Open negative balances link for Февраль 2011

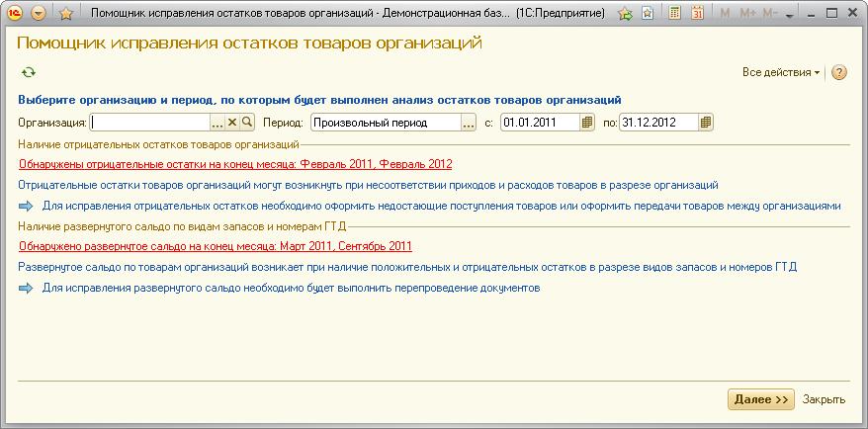[x=235, y=164]
